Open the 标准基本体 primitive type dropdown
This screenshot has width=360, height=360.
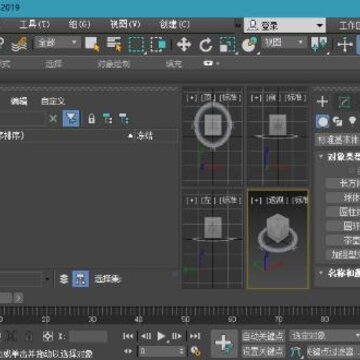(337, 140)
